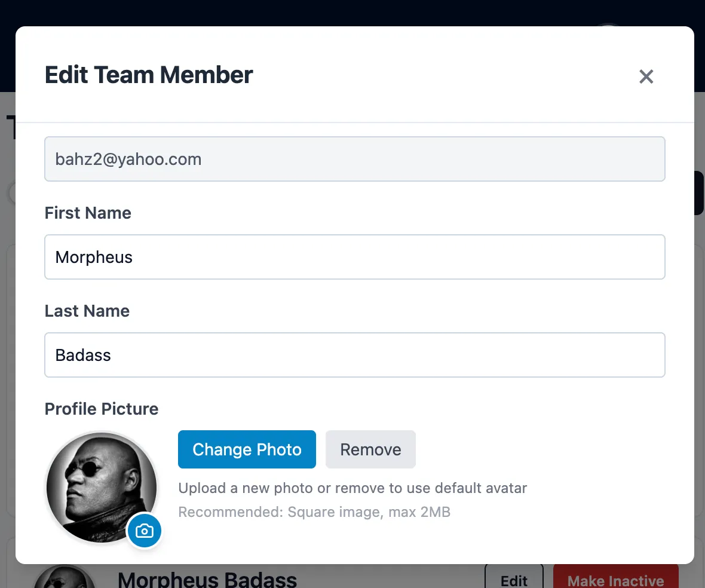Focus the First Name field containing Morpheus

[355, 257]
